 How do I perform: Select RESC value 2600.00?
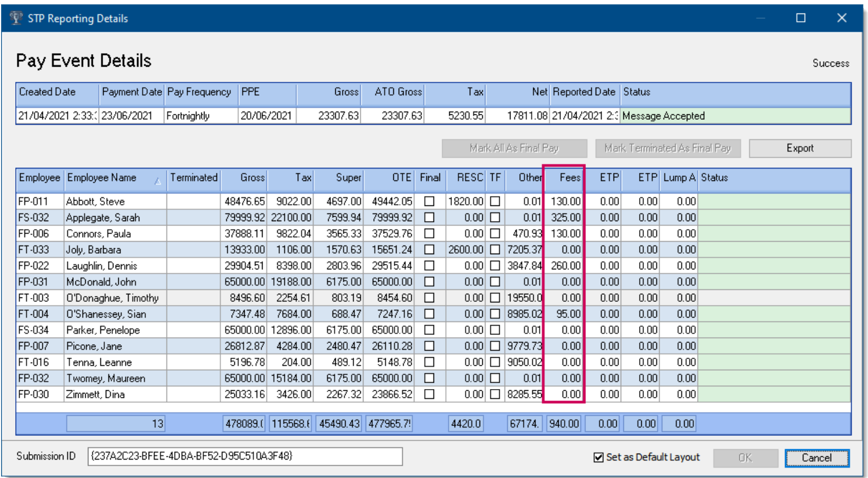tap(466, 250)
